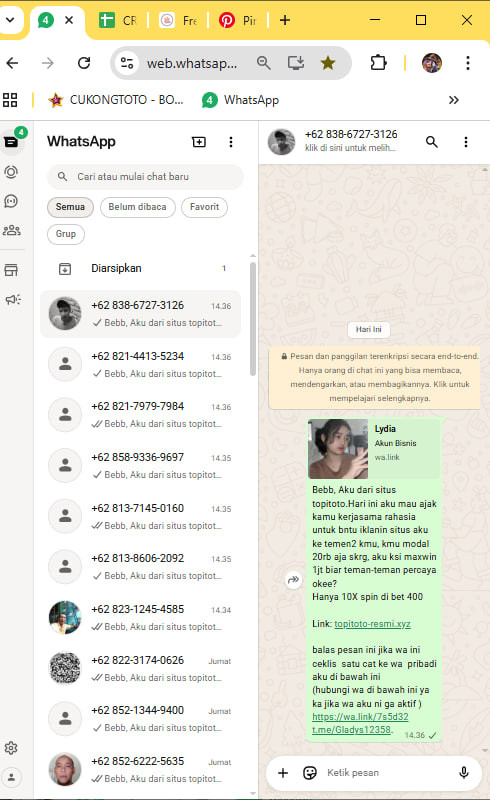Switch to the Fre browser tab
Image resolution: width=490 pixels, height=800 pixels.
point(179,20)
